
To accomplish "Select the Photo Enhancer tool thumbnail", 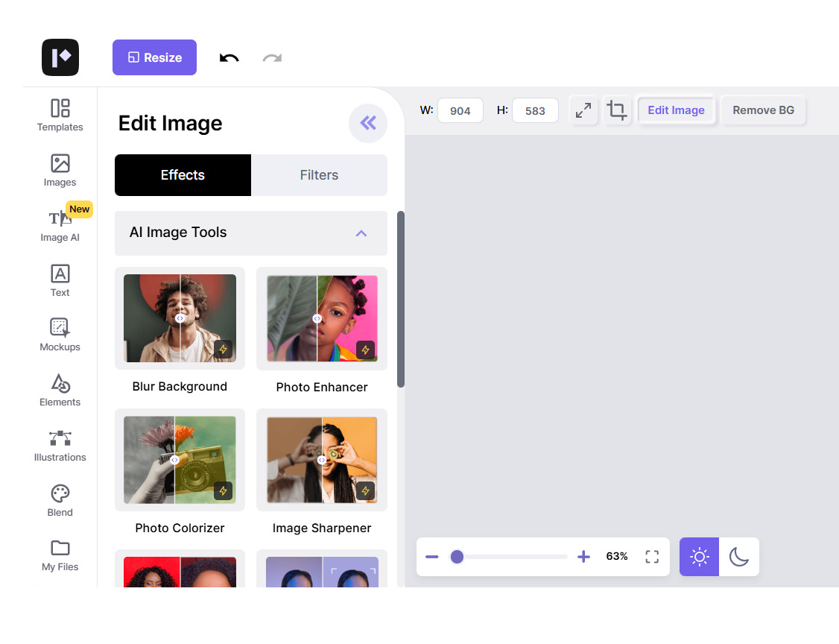I will [x=322, y=318].
